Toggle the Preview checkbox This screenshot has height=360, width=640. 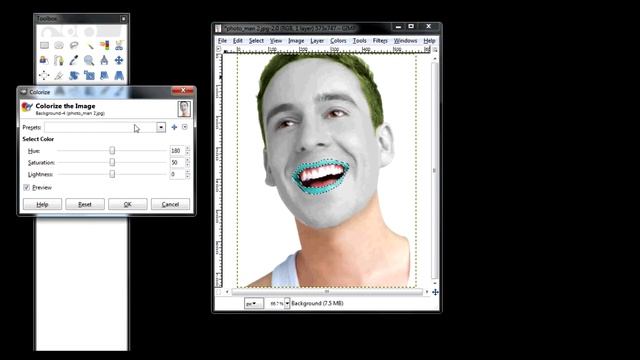27,187
